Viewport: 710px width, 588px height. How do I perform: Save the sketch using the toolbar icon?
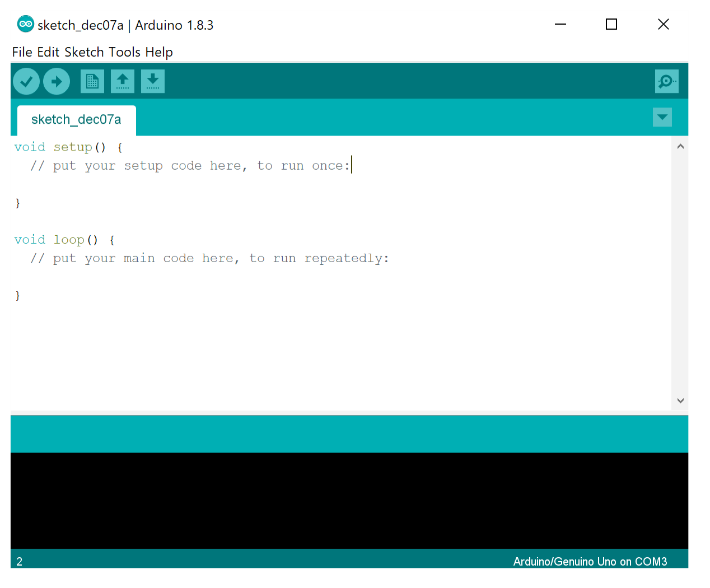coord(152,81)
